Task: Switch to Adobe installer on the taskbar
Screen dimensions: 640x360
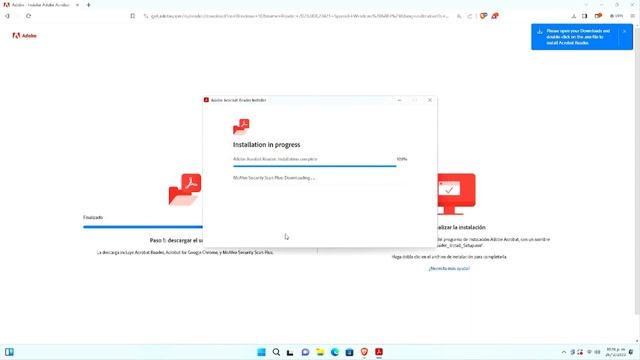Action: pos(379,352)
